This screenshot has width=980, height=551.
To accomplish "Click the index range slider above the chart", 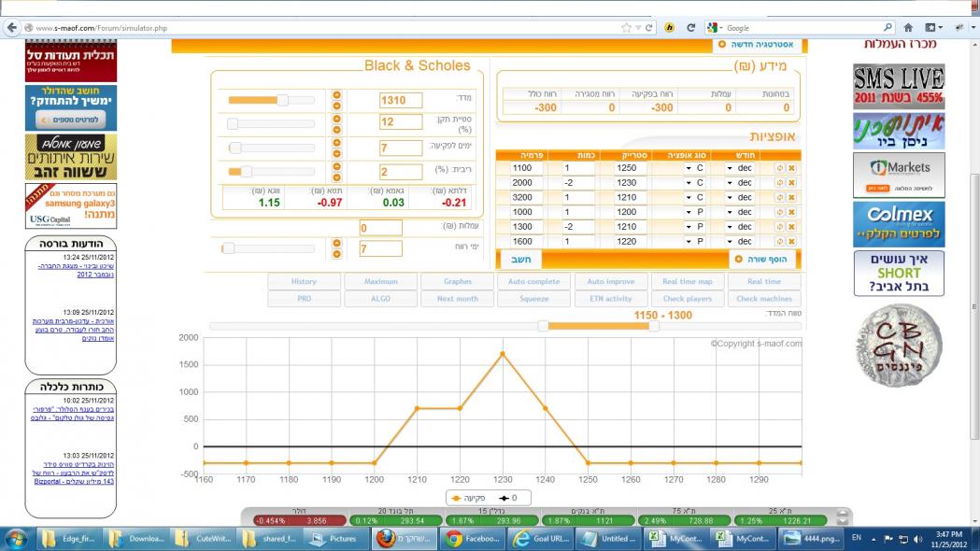I will pyautogui.click(x=543, y=326).
